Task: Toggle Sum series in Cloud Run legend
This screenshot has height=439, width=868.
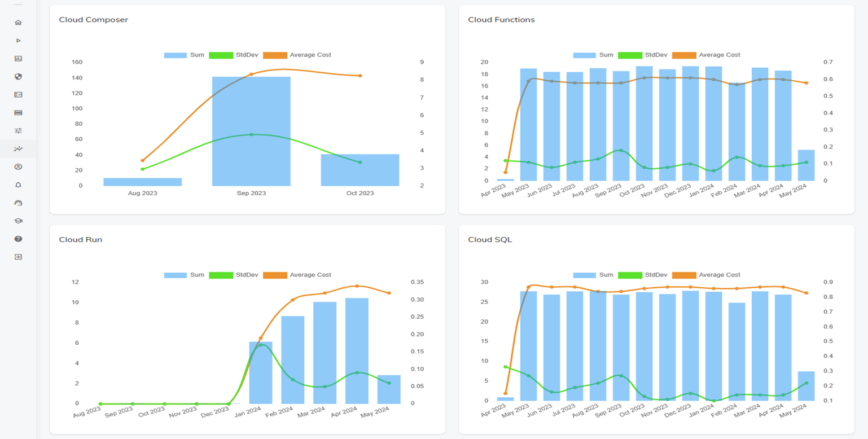Action: 184,275
